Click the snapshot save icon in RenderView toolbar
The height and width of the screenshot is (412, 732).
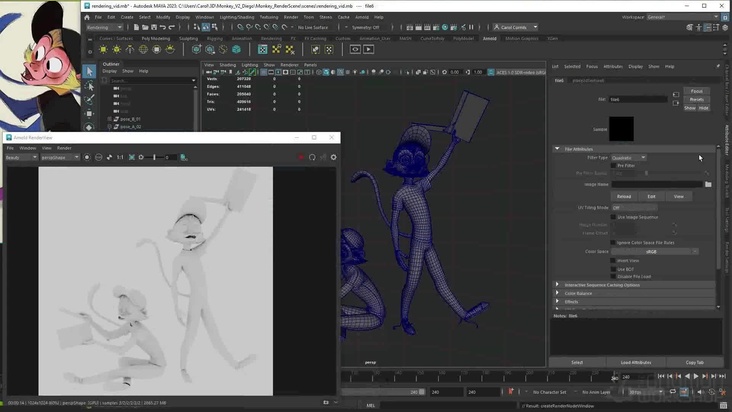183,157
